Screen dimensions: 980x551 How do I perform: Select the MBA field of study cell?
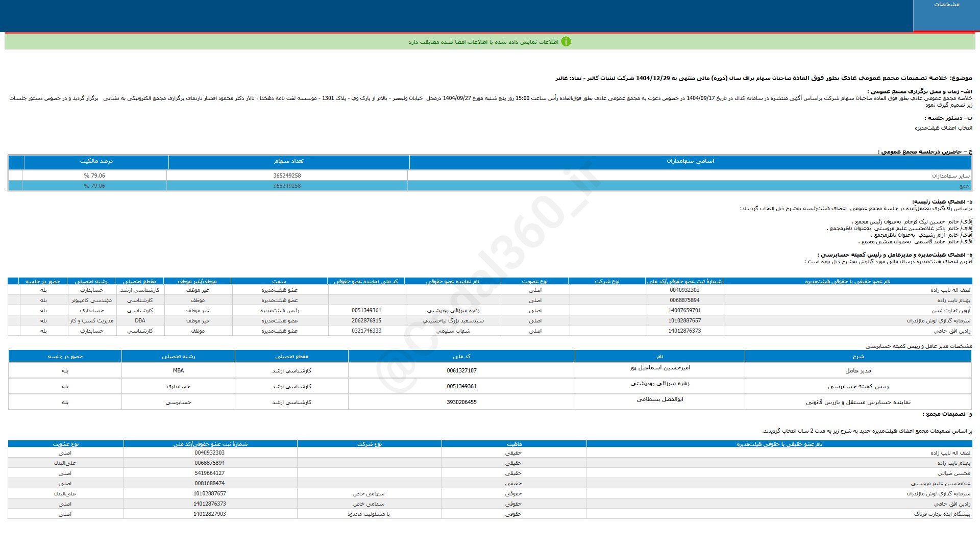[x=178, y=371]
